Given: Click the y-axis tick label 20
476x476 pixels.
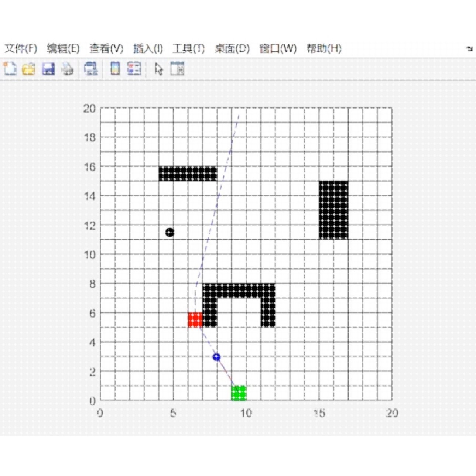Looking at the screenshot, I should tap(89, 108).
